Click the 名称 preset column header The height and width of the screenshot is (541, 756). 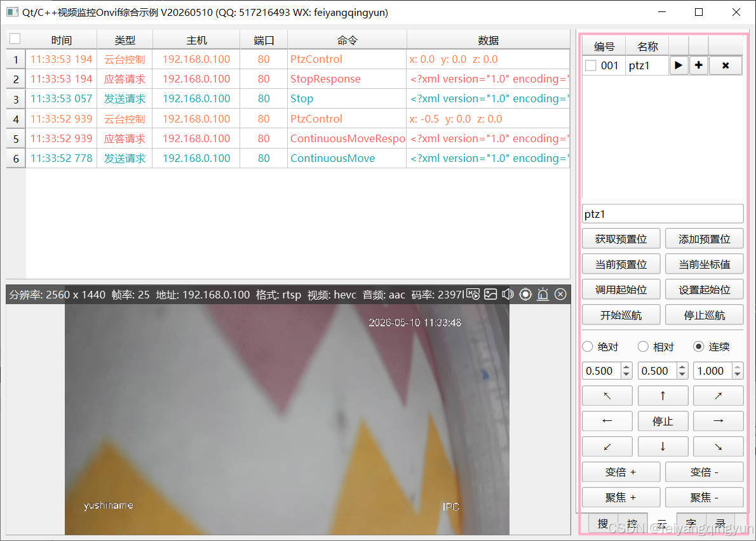pos(647,46)
